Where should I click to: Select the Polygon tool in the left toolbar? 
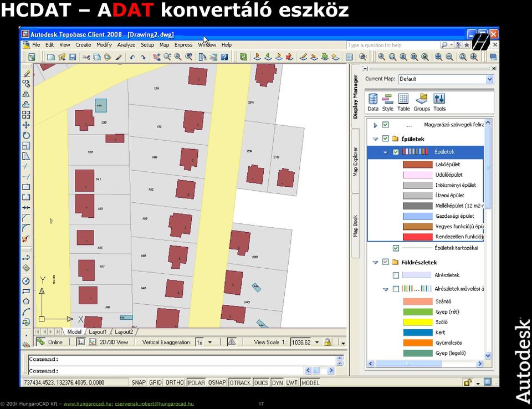[26, 301]
